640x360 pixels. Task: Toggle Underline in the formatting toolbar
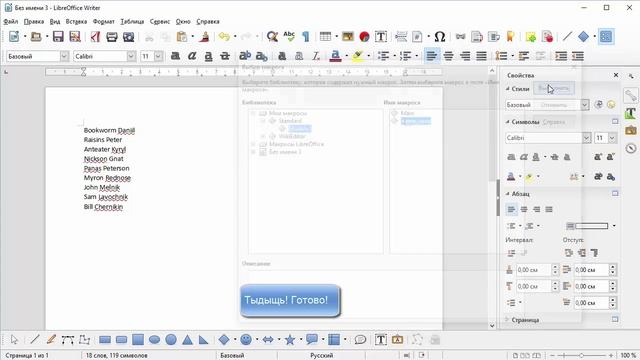[x=208, y=56]
